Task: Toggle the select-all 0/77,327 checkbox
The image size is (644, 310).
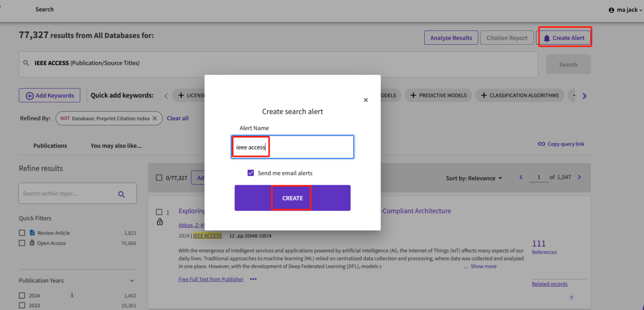Action: (x=159, y=178)
